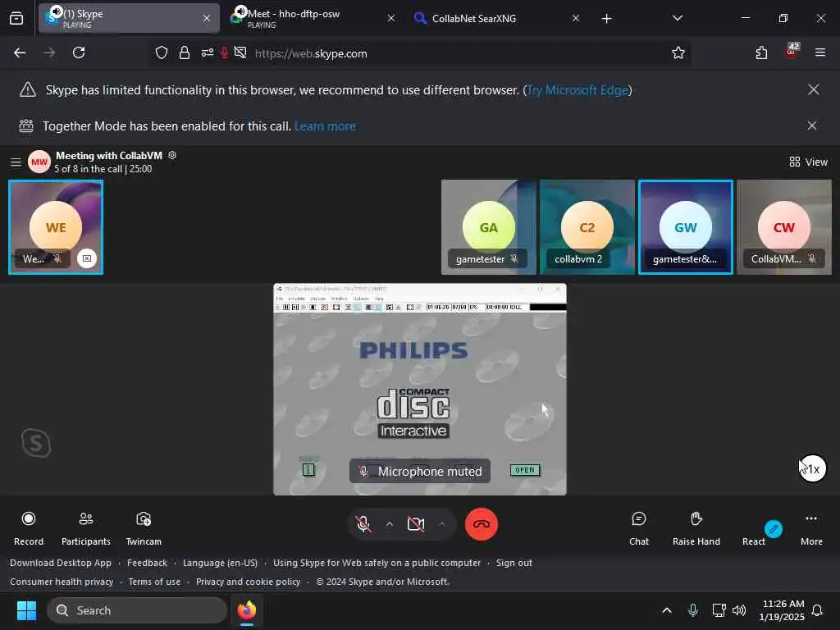Click the tracking protection shield icon
Screen dimensions: 840x630
click(162, 53)
